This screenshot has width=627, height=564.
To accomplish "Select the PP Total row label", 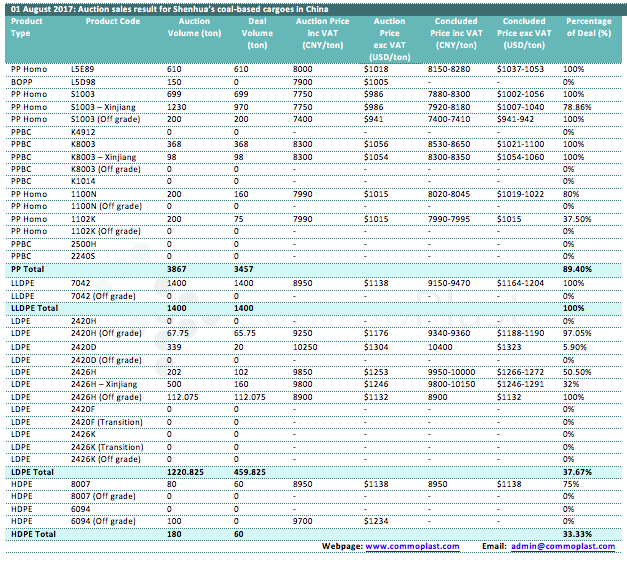I will pos(27,269).
